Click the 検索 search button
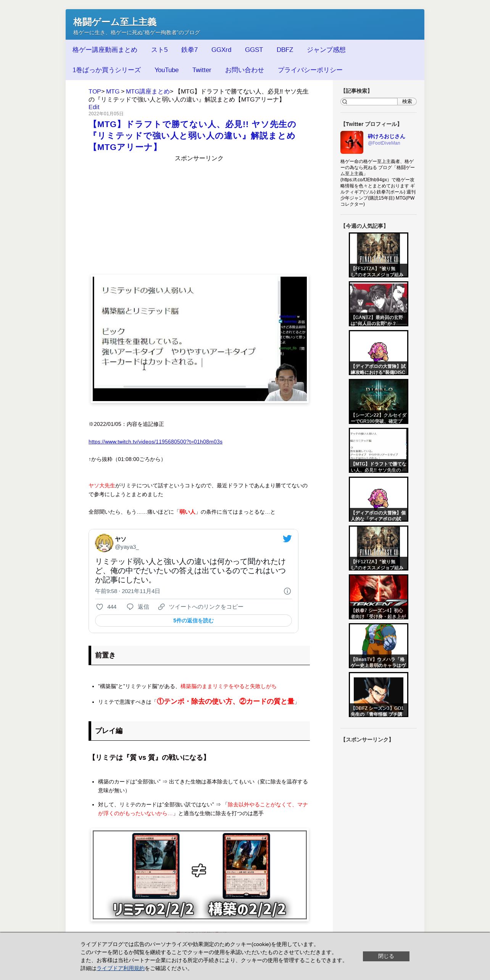 407,102
